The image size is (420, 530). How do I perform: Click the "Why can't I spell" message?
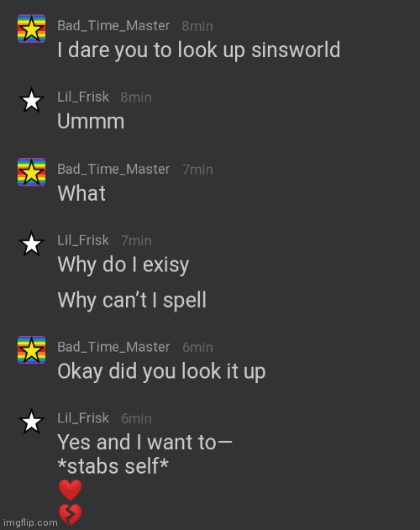(132, 300)
